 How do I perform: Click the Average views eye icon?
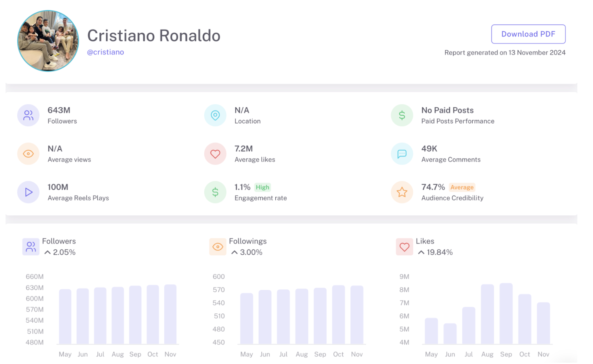[28, 154]
